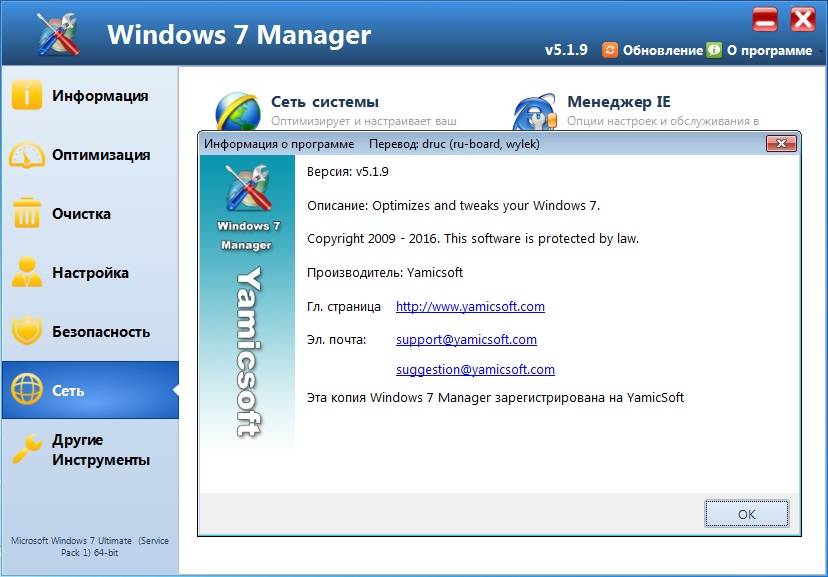Image resolution: width=828 pixels, height=577 pixels.
Task: Select the Очистка trash bin icon
Action: pyautogui.click(x=26, y=212)
